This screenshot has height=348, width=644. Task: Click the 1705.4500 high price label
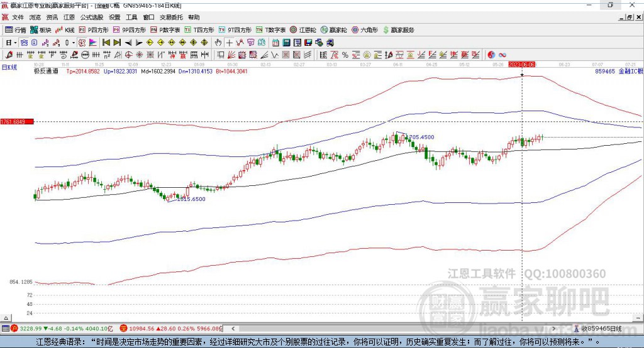click(420, 137)
